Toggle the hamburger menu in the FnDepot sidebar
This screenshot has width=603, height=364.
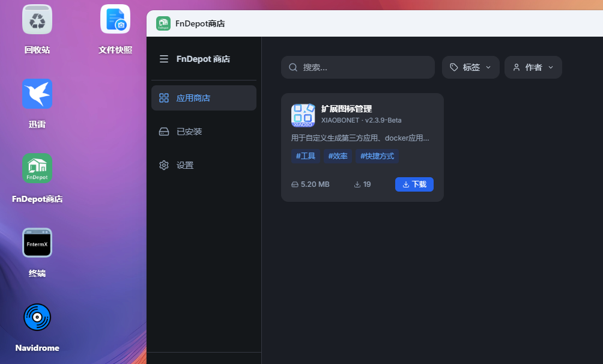[164, 59]
